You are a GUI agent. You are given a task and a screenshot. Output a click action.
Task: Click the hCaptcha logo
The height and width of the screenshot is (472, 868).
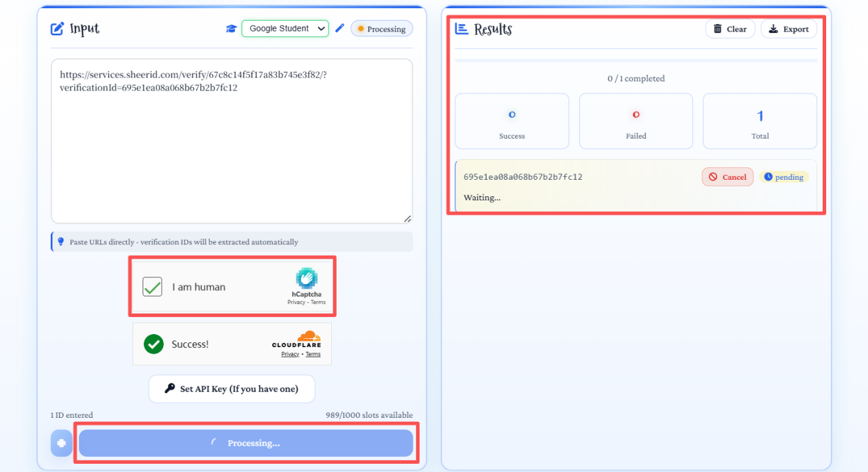pos(306,278)
